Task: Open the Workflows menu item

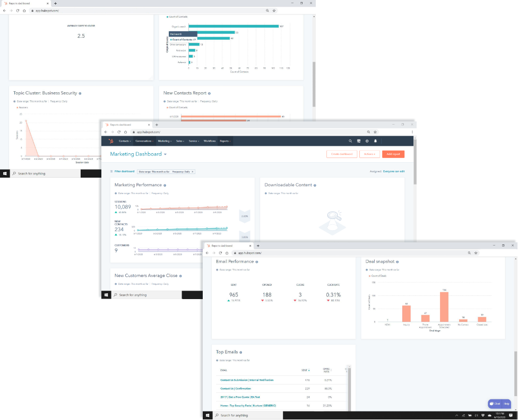Action: [x=210, y=141]
